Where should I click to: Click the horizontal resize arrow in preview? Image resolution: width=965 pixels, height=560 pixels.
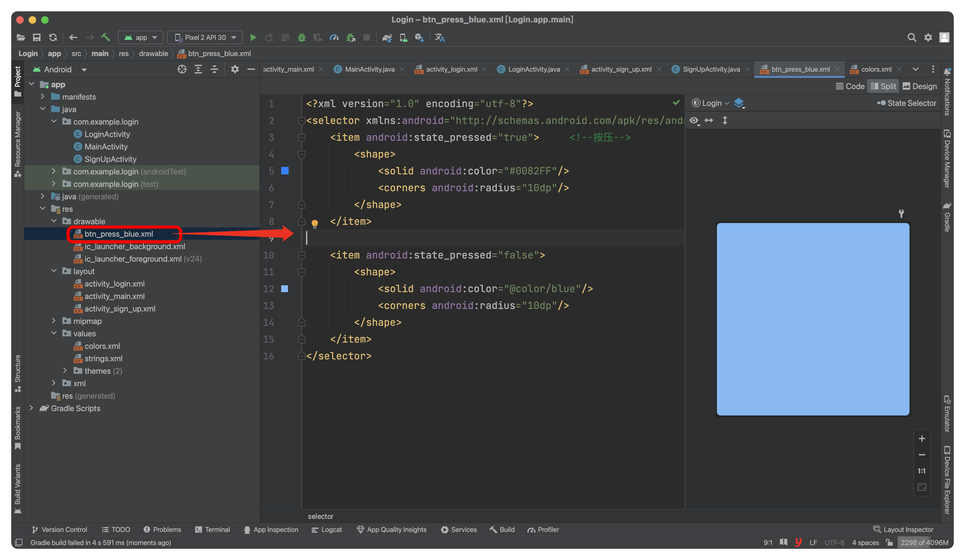coord(709,121)
